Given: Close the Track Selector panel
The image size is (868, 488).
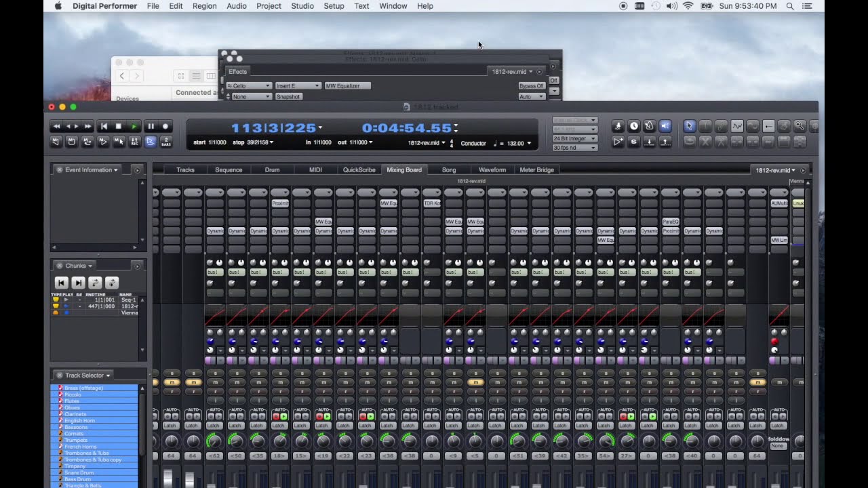Looking at the screenshot, I should 59,375.
